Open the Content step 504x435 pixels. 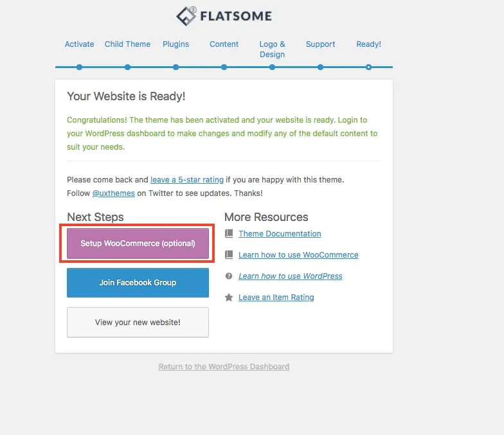coord(224,44)
